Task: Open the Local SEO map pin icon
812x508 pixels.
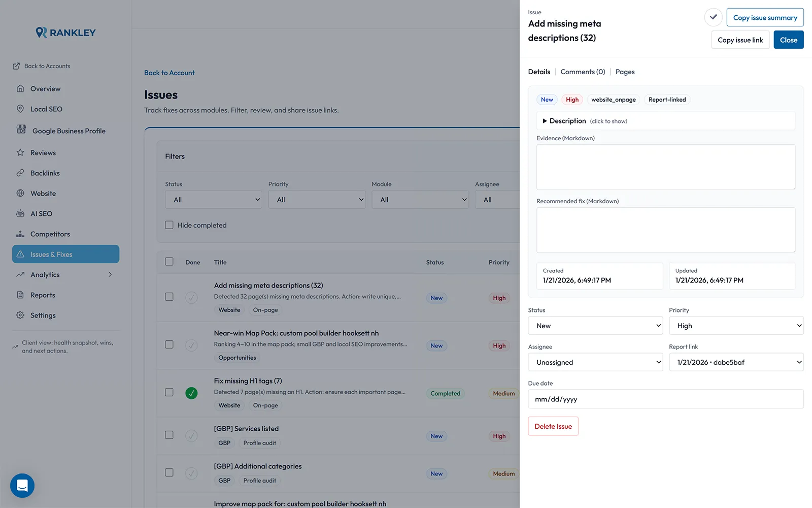Action: [20, 109]
